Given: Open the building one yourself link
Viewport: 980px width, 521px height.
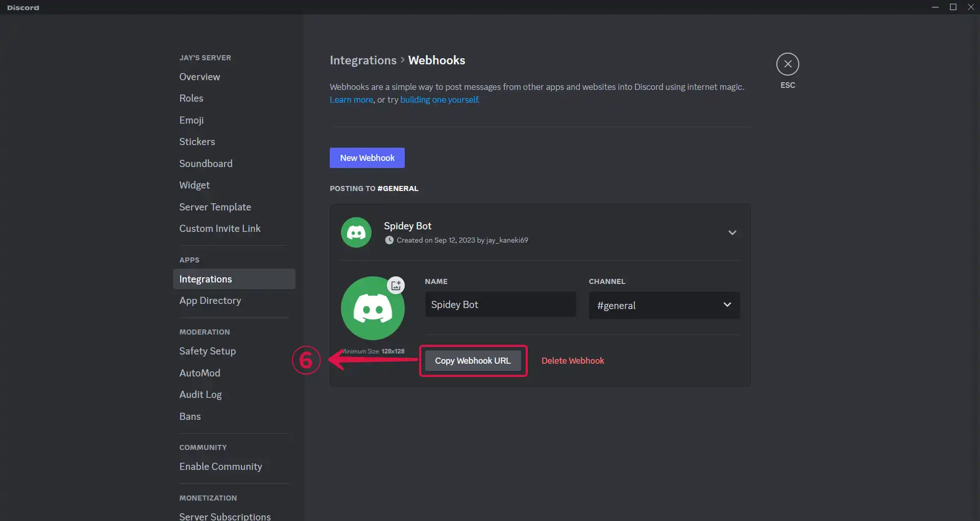Looking at the screenshot, I should [x=439, y=100].
